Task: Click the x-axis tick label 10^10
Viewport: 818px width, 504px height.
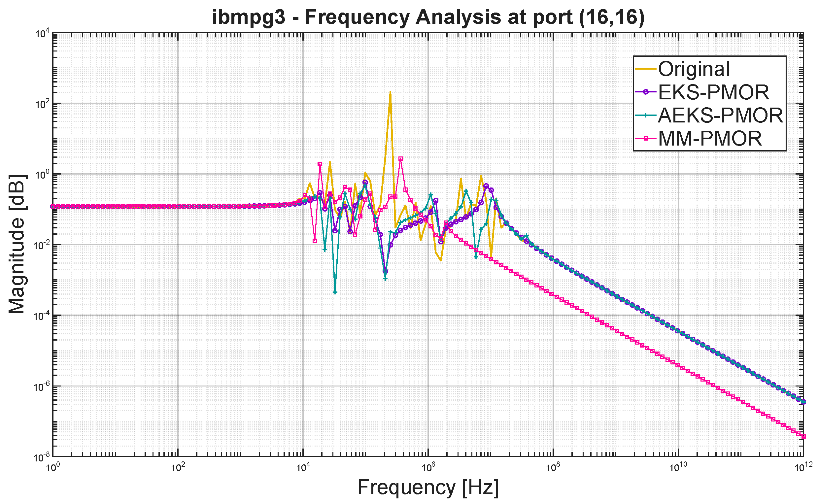Action: point(678,467)
